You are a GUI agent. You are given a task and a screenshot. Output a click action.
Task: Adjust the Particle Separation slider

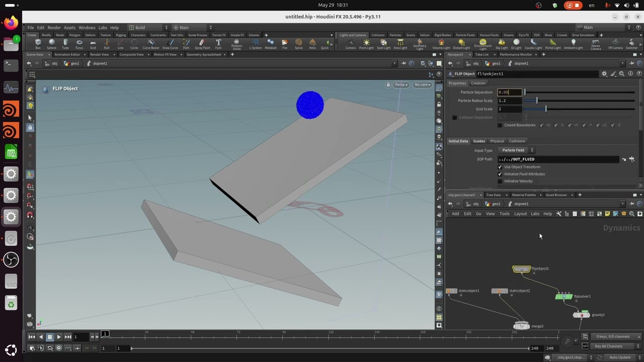[x=580, y=92]
